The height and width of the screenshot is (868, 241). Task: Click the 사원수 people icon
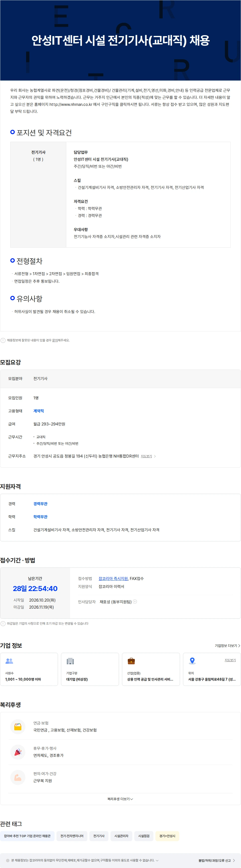click(10, 661)
